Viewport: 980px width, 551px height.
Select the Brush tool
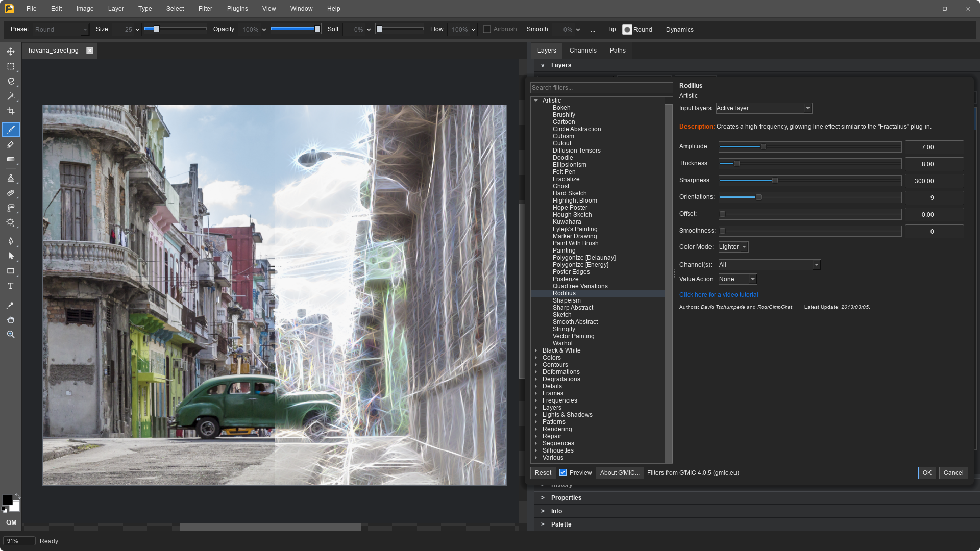(11, 130)
